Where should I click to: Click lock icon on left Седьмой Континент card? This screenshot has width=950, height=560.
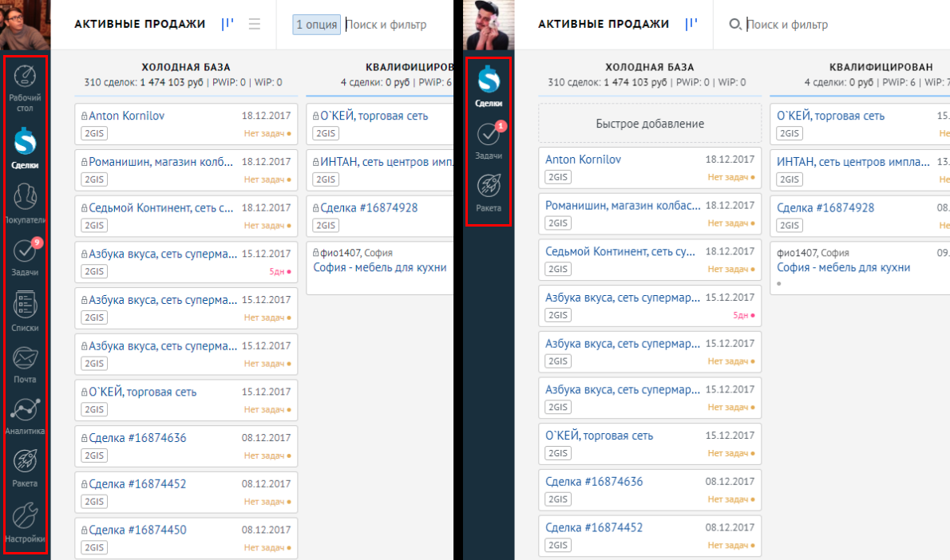[84, 207]
